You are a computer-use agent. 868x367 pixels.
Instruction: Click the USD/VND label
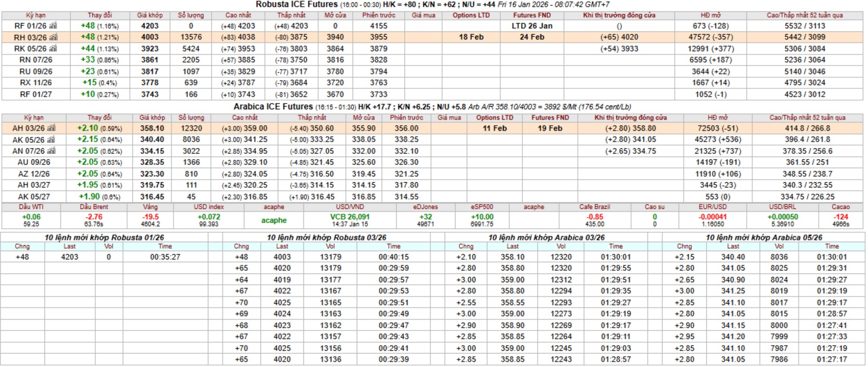tap(350, 207)
